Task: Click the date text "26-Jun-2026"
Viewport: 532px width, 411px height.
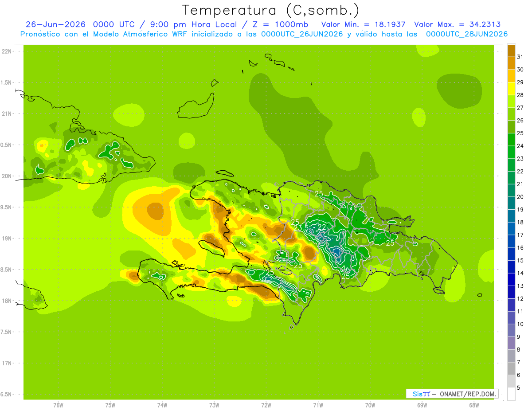Action: pos(55,24)
